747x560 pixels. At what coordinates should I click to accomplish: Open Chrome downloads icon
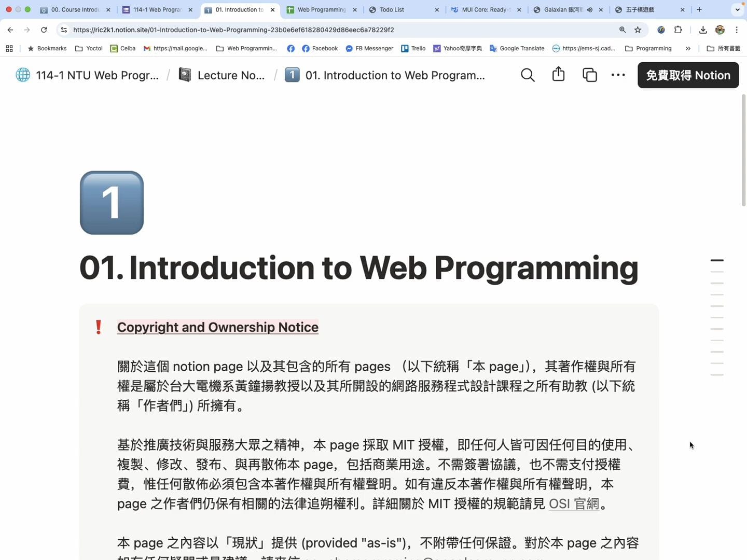tap(703, 30)
